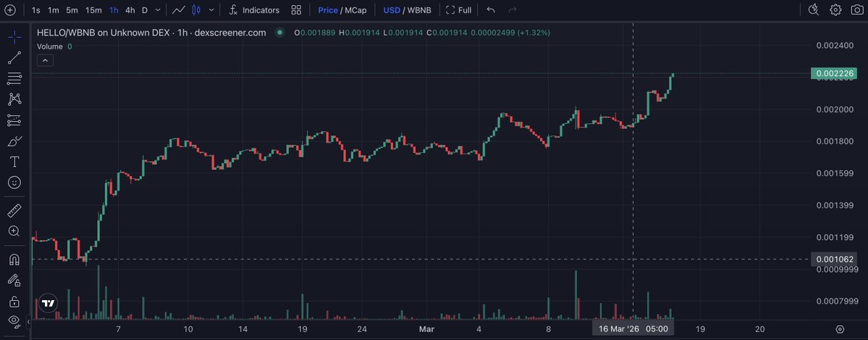This screenshot has width=868, height=340.
Task: Enter Full screen mode
Action: (459, 10)
